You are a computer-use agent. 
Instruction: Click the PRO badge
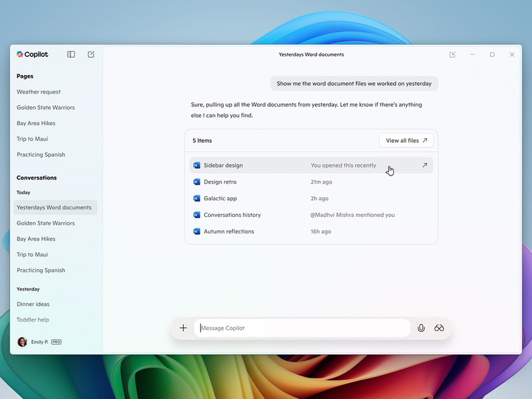pos(57,342)
